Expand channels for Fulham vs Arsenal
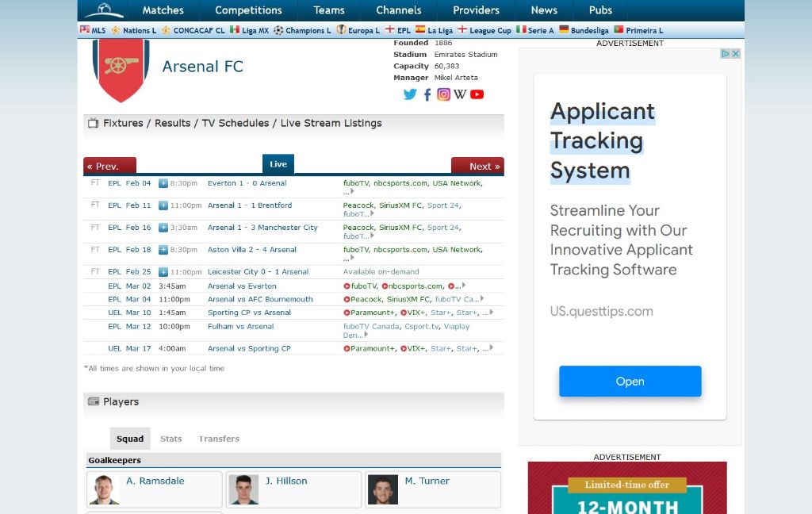812x514 pixels. click(366, 334)
